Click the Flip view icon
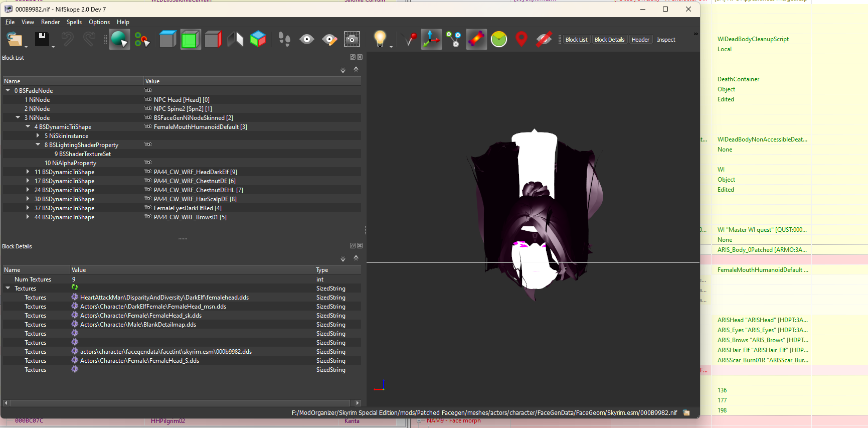This screenshot has height=428, width=868. pyautogui.click(x=235, y=39)
